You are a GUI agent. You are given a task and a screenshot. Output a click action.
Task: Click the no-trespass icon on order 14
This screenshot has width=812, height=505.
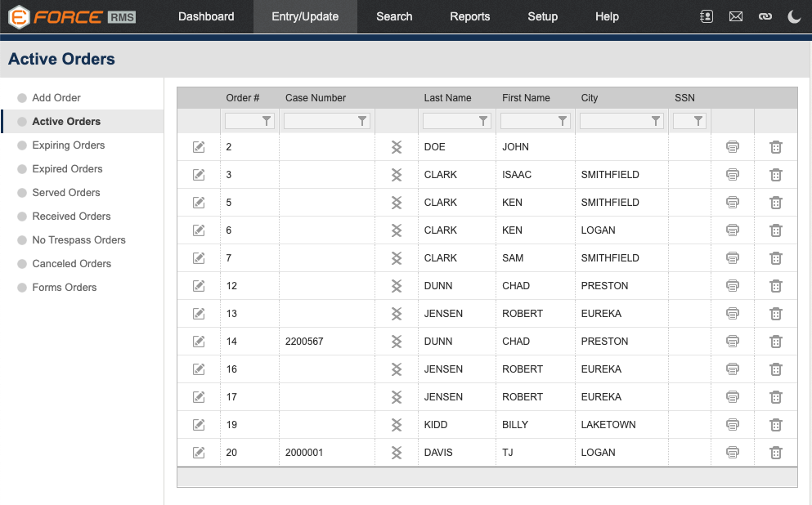(397, 341)
